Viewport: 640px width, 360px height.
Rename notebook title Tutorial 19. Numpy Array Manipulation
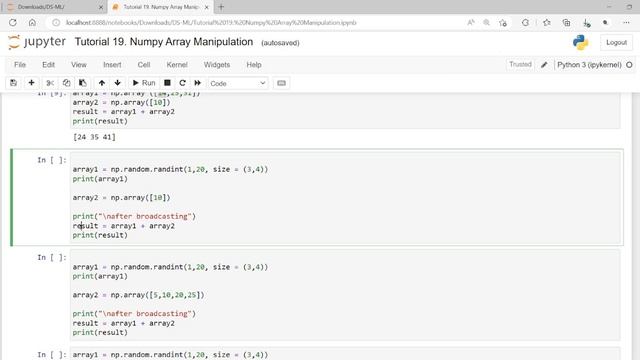click(164, 42)
